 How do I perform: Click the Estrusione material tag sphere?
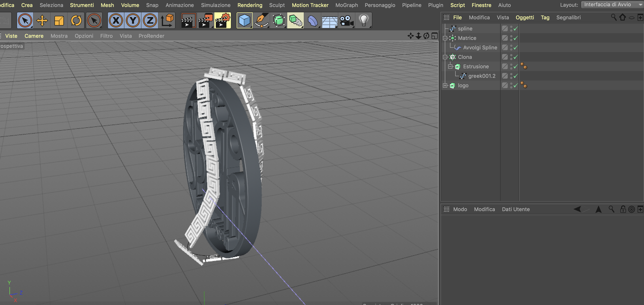point(524,66)
